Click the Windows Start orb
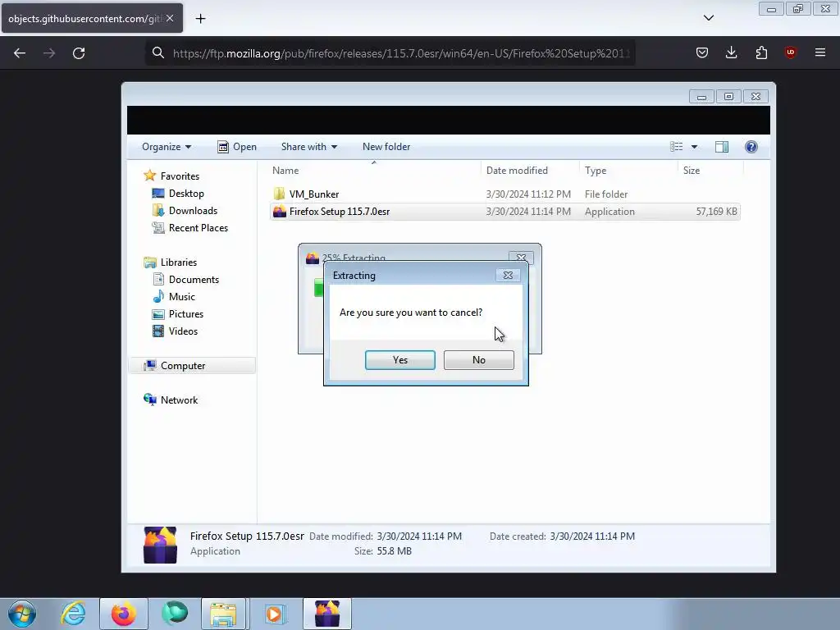 [x=22, y=614]
